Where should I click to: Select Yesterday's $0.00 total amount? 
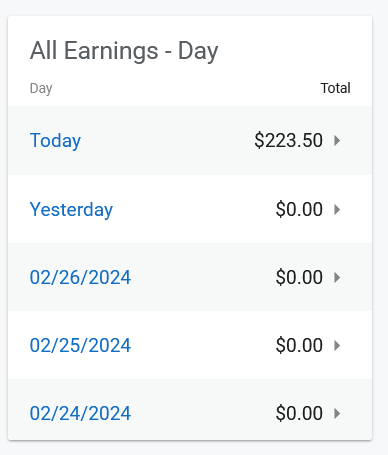(x=299, y=210)
